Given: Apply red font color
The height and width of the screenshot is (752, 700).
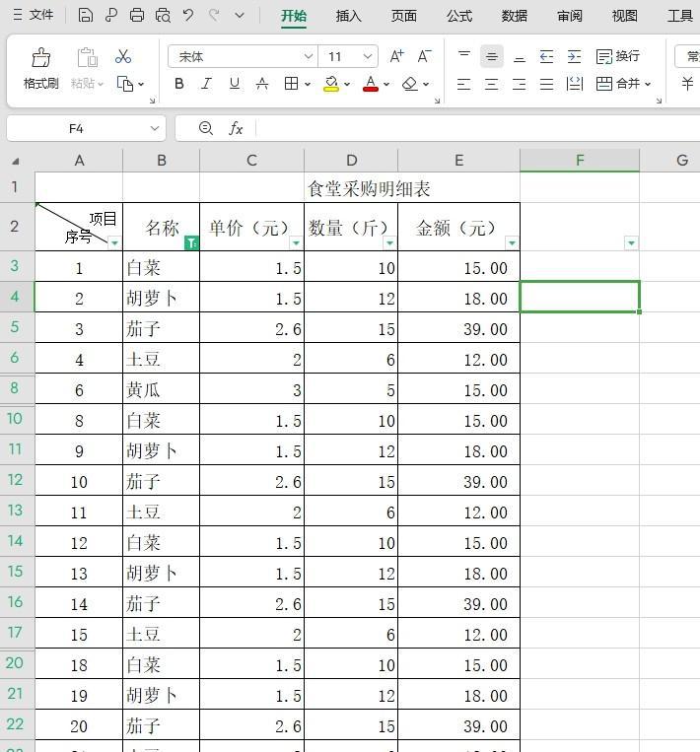Looking at the screenshot, I should click(x=370, y=84).
